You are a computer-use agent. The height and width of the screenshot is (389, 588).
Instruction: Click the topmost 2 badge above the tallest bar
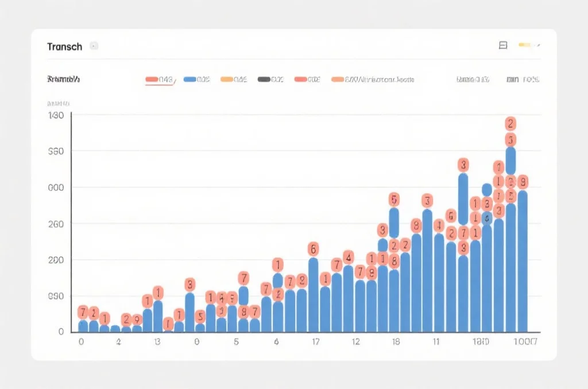coord(510,123)
